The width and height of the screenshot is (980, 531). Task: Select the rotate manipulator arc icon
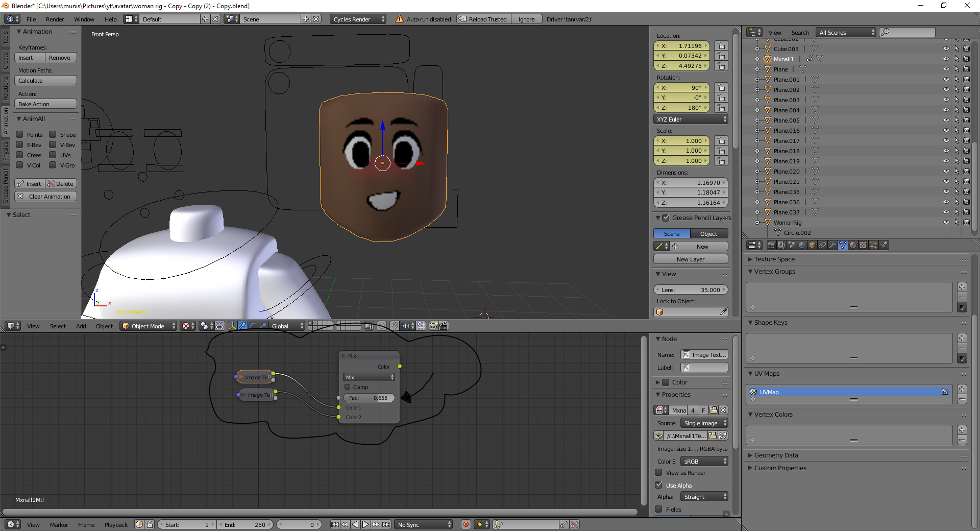tap(253, 326)
